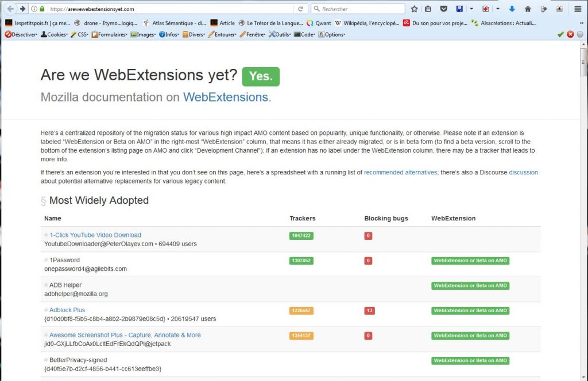588x381 pixels.
Task: Open the Images toolbar menu
Action: [144, 34]
